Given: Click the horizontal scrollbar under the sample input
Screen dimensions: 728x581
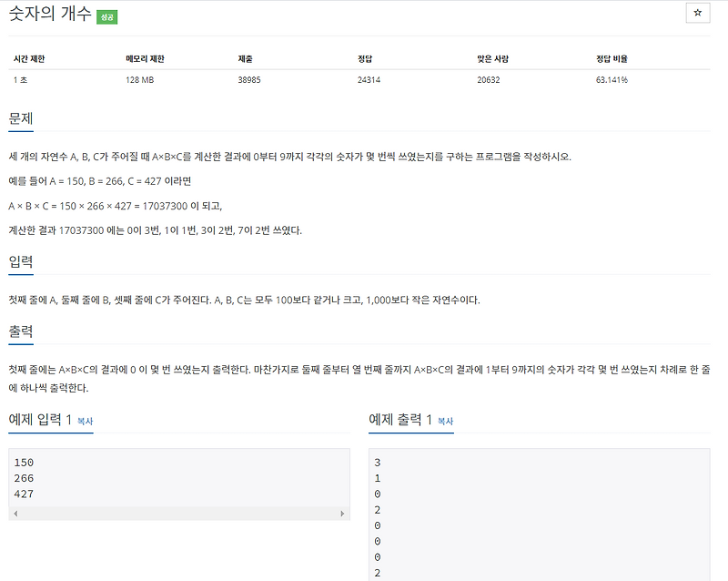Looking at the screenshot, I should tap(177, 511).
